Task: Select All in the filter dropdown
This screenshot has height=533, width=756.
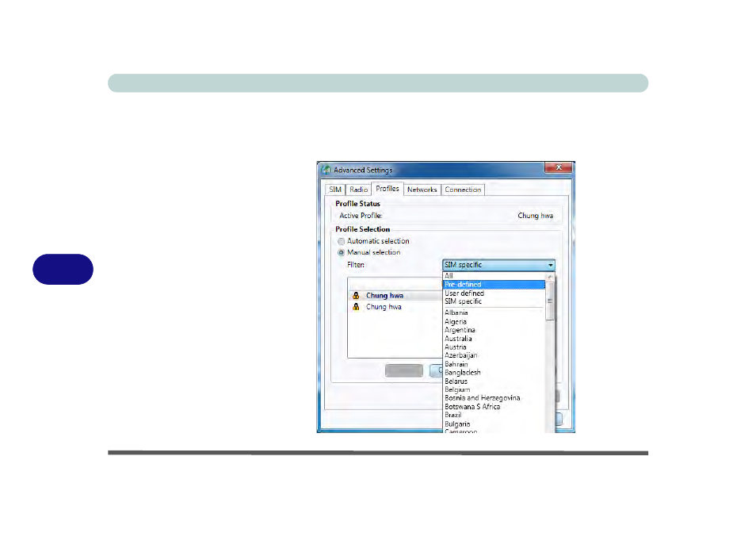Action: pos(449,276)
